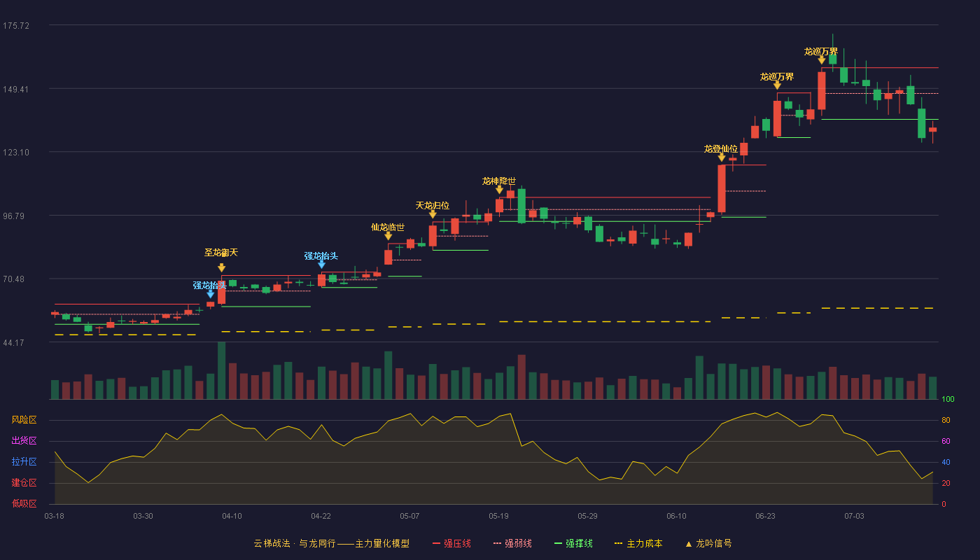Click the 05-07 date axis label
The width and height of the screenshot is (980, 560).
(409, 516)
